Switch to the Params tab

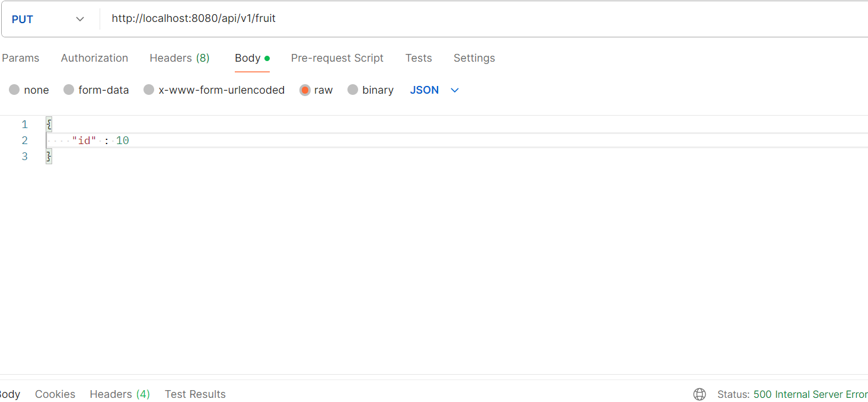point(21,58)
